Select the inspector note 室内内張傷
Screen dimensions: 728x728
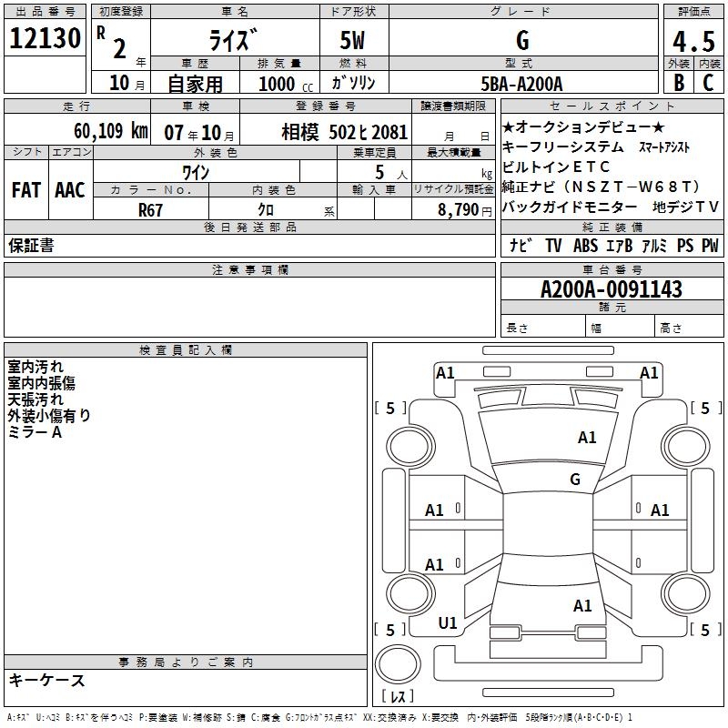[41, 382]
